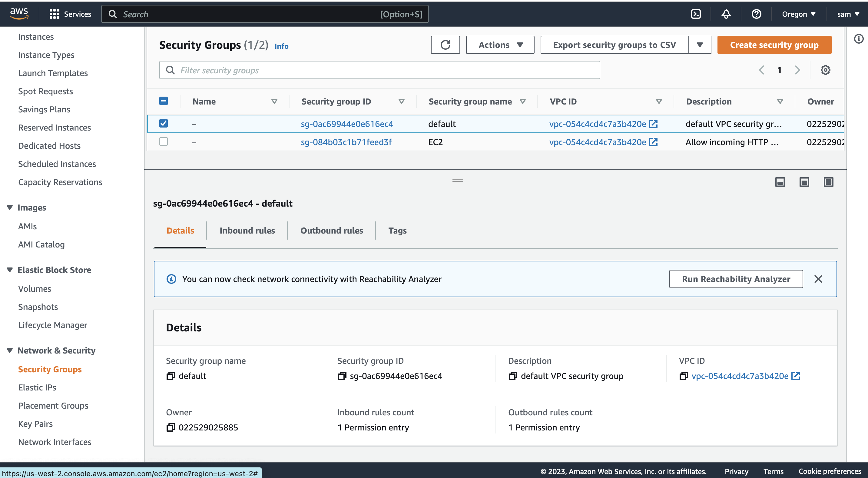The height and width of the screenshot is (478, 868).
Task: Deselect the default security group row checkbox
Action: click(164, 123)
